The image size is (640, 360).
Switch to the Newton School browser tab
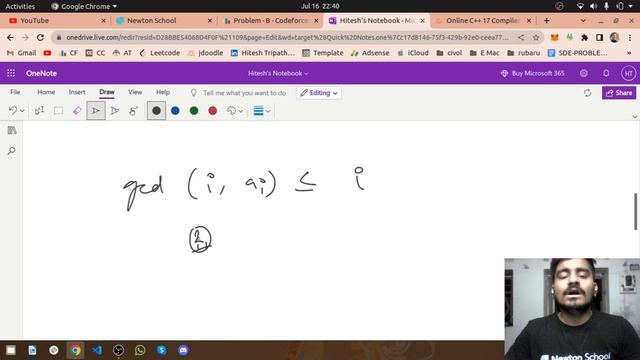(x=163, y=20)
